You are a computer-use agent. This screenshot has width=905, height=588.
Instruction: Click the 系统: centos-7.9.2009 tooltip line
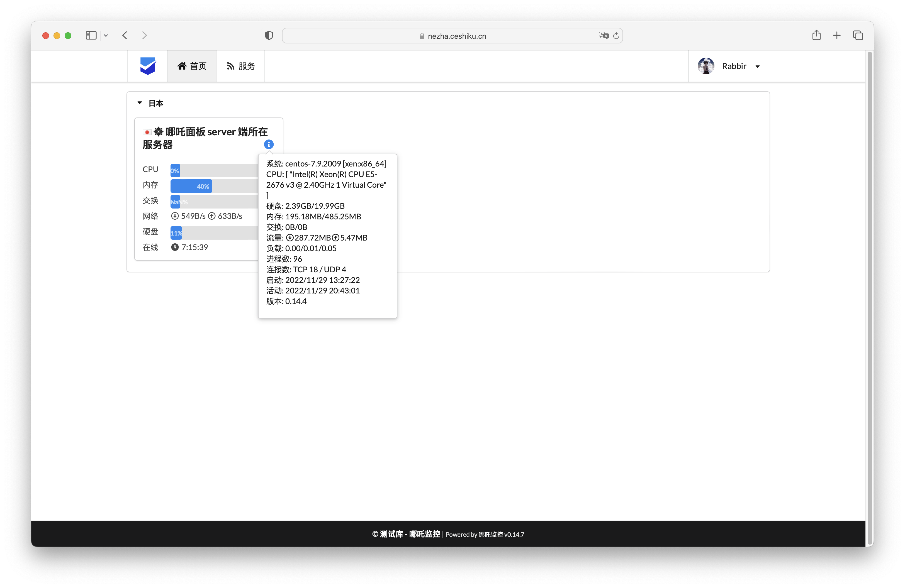pyautogui.click(x=326, y=164)
